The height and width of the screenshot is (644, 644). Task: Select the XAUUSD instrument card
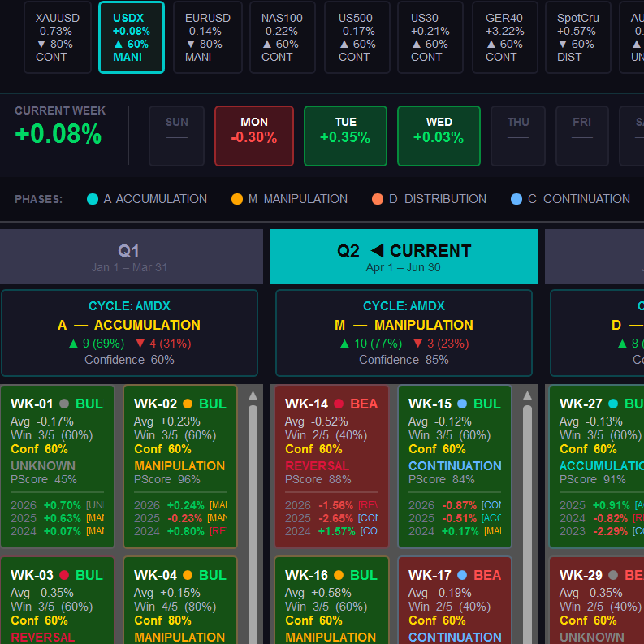click(x=57, y=37)
